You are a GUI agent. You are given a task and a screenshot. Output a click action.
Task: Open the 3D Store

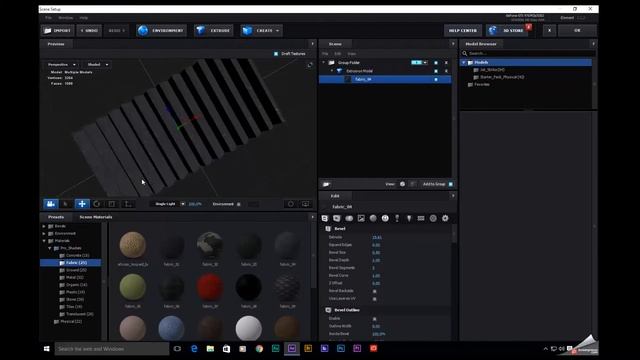click(507, 31)
